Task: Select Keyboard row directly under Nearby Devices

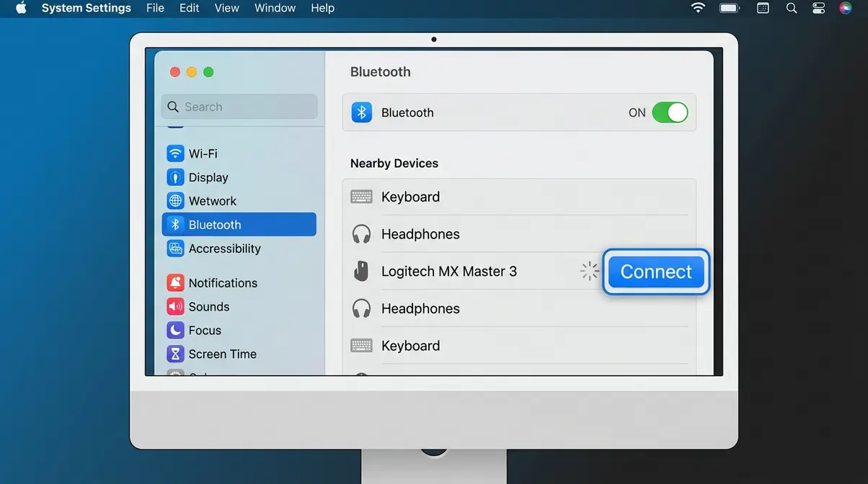Action: (519, 197)
